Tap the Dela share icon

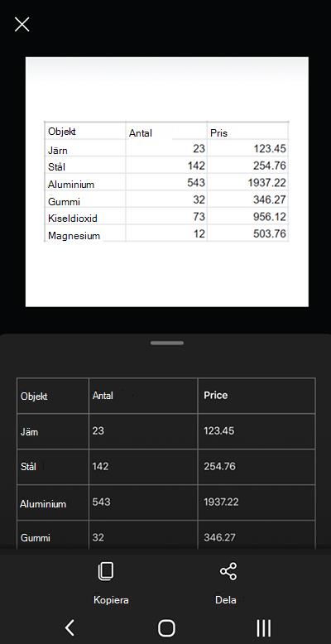pos(228,571)
